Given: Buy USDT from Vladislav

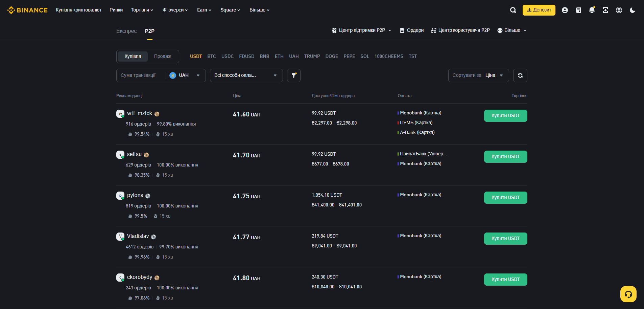Looking at the screenshot, I should coord(505,239).
